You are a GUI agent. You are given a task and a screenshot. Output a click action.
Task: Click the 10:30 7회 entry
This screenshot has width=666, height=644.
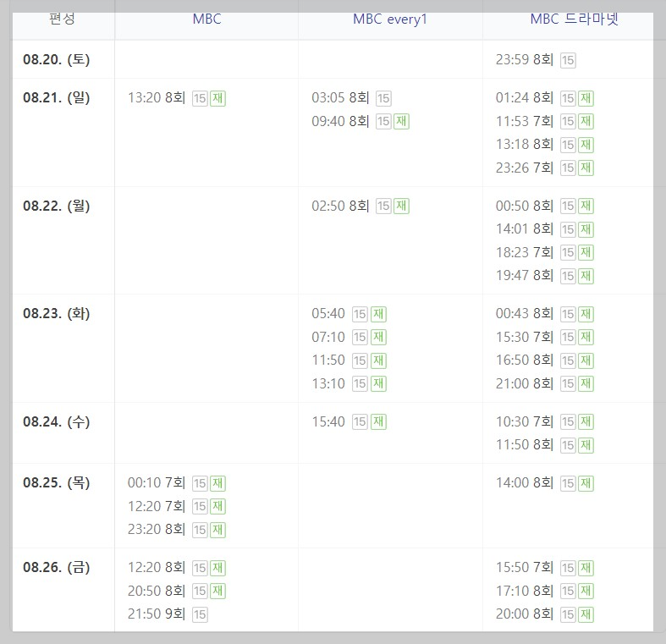tap(525, 421)
